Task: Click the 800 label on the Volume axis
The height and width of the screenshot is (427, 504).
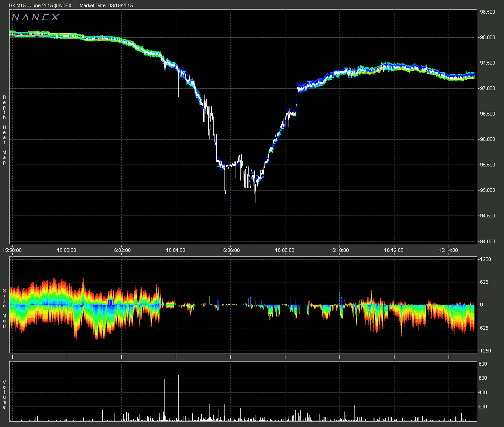Action: [x=483, y=364]
